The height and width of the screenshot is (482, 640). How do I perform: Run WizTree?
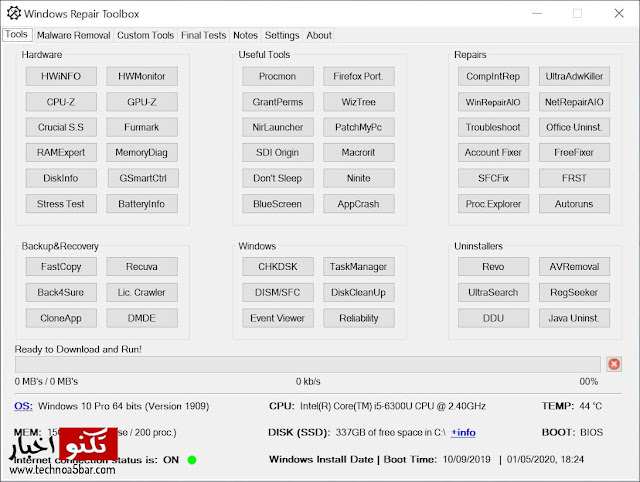[x=359, y=102]
